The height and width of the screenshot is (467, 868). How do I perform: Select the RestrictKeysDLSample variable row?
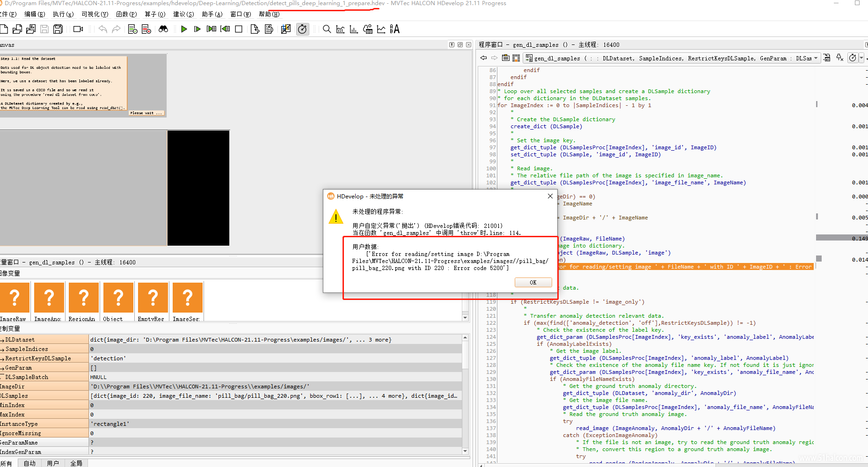click(231, 358)
